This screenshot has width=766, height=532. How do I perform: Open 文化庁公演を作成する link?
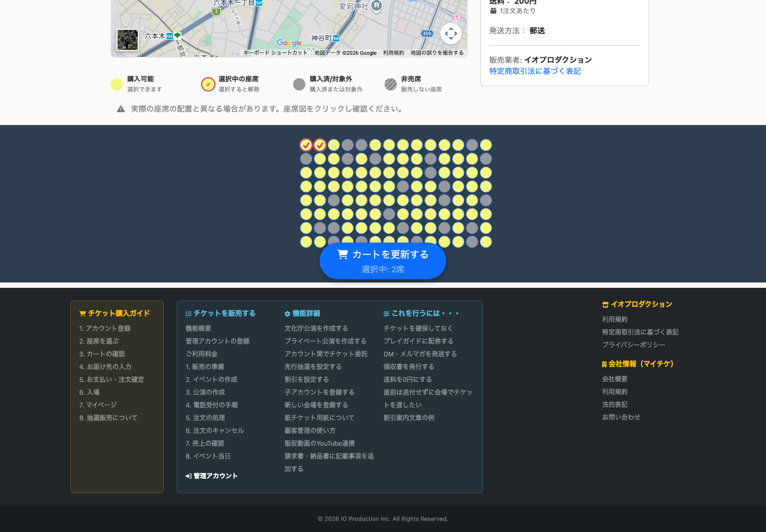(317, 329)
